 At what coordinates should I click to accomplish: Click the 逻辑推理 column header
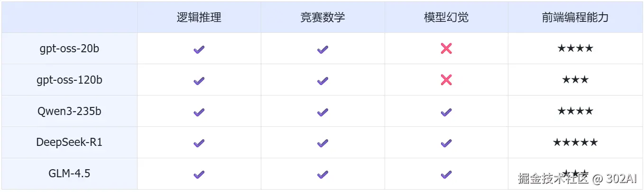pos(199,18)
